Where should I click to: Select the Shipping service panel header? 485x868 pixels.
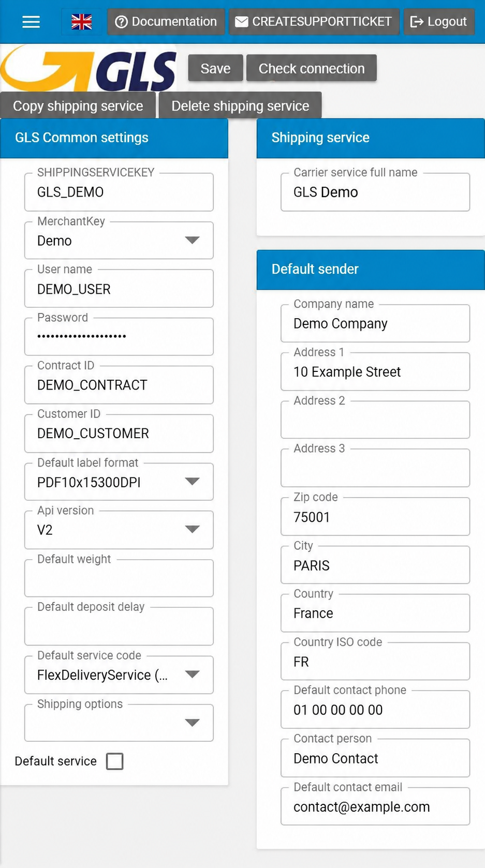coord(371,138)
